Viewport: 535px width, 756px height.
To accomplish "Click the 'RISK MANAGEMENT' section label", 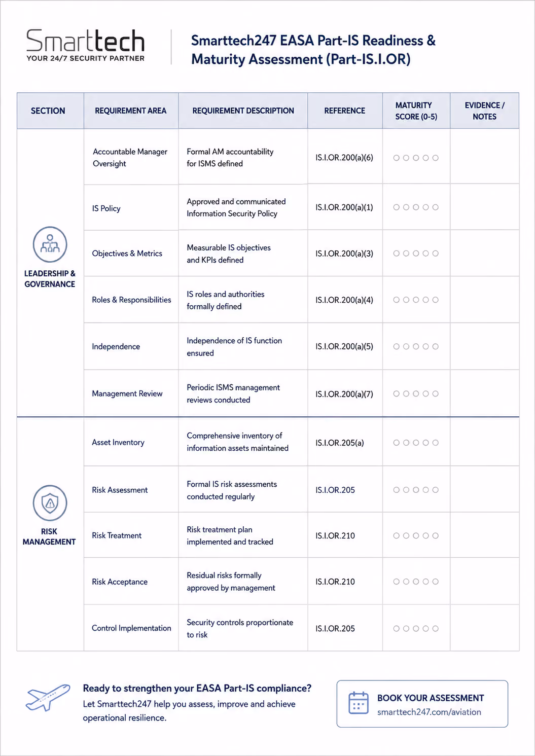I will tap(49, 536).
